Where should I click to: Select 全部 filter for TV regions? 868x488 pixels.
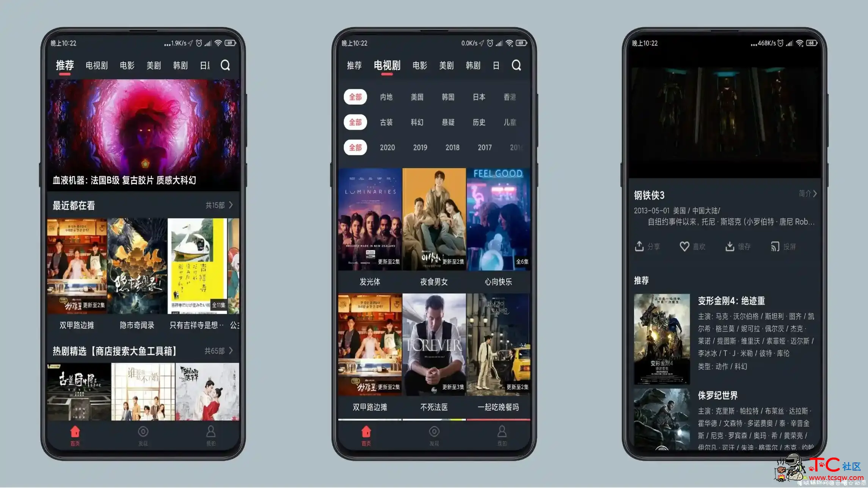click(356, 97)
